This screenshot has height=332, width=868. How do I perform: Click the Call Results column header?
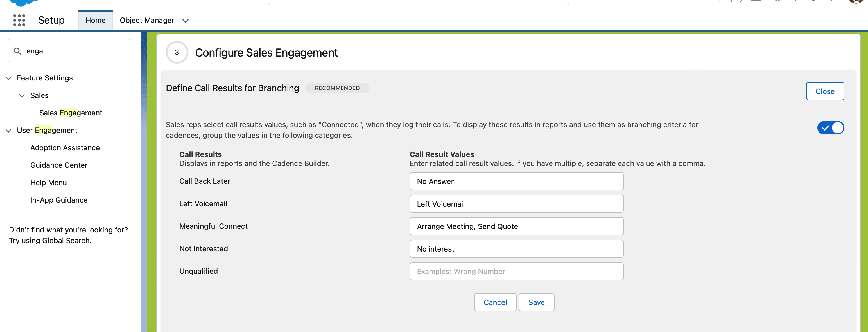point(200,154)
